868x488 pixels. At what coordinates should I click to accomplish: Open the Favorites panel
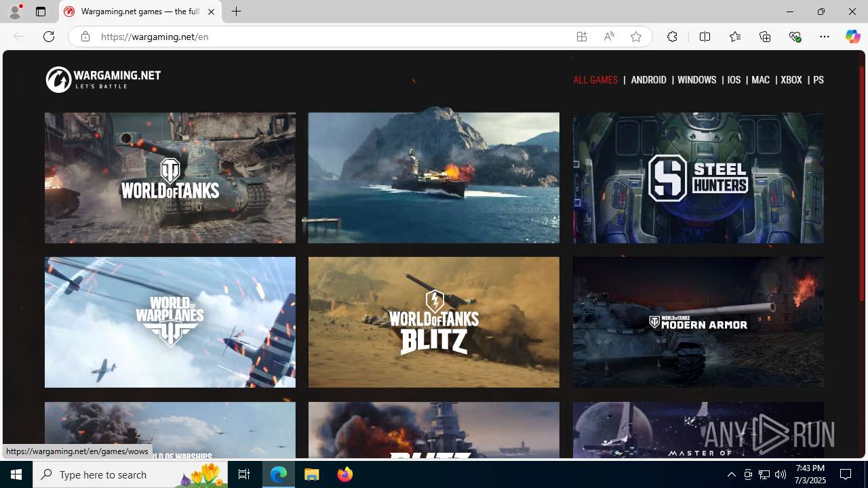click(734, 37)
